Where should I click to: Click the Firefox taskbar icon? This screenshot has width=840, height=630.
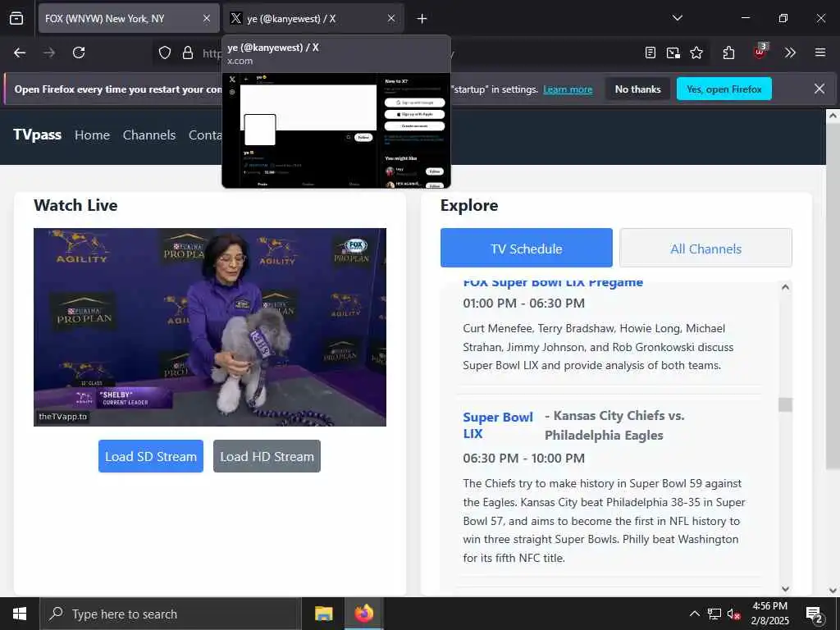[363, 614]
